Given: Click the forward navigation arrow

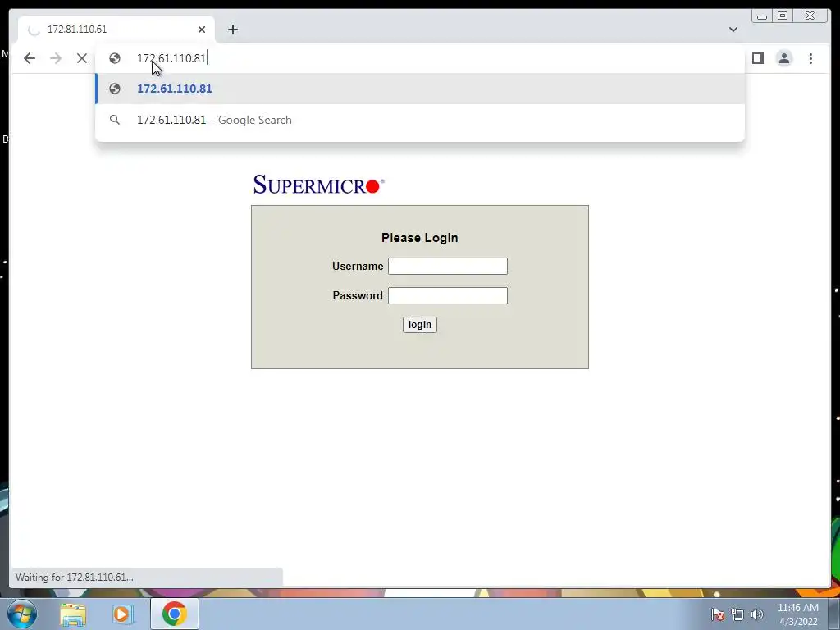Looking at the screenshot, I should [56, 58].
